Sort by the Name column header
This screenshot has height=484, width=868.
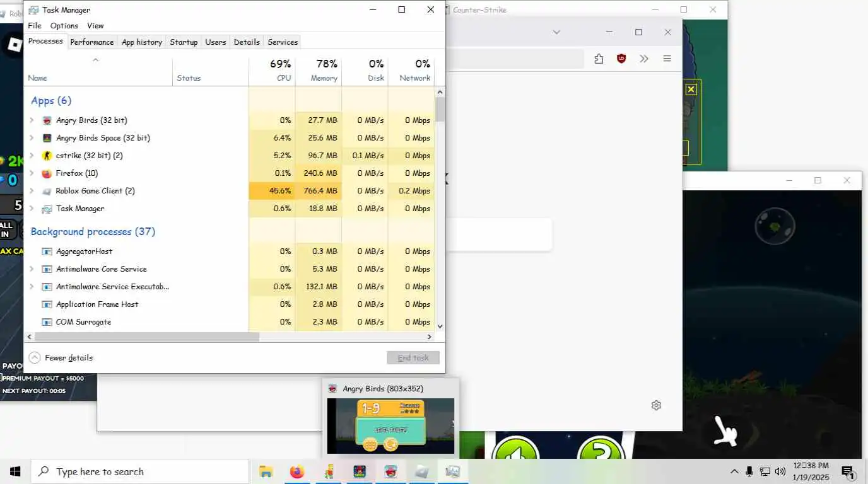pos(98,71)
